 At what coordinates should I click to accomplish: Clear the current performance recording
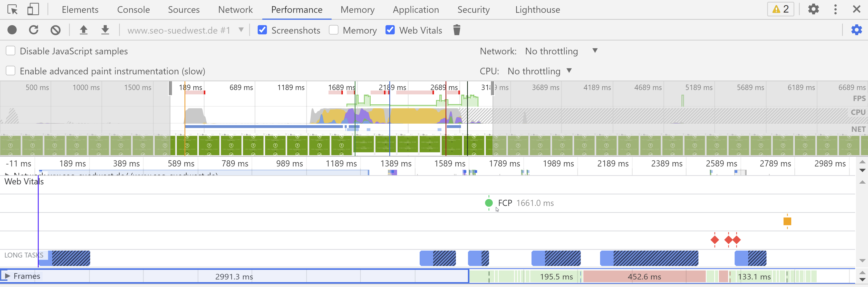coord(56,30)
